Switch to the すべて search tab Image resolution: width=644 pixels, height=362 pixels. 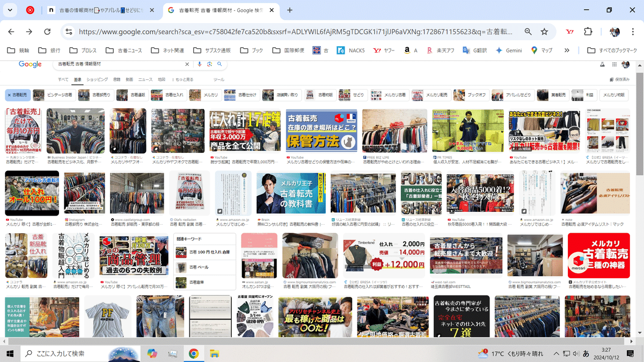point(63,79)
